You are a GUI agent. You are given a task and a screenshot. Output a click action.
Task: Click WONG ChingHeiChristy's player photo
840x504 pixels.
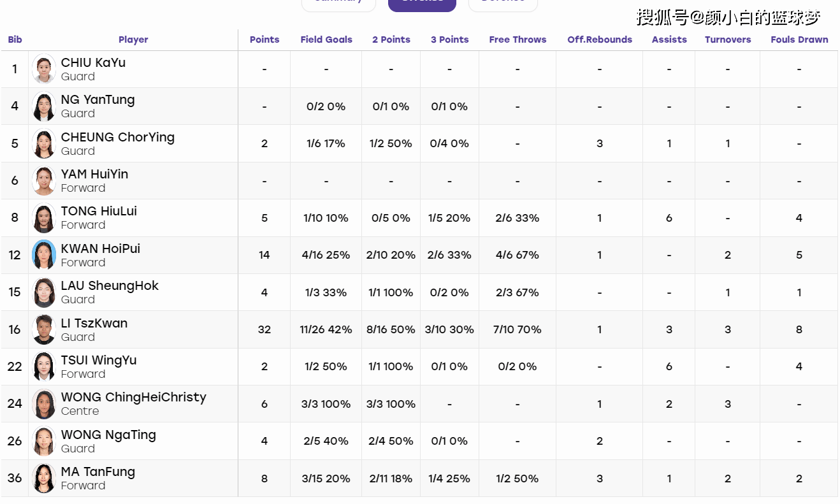(x=44, y=404)
